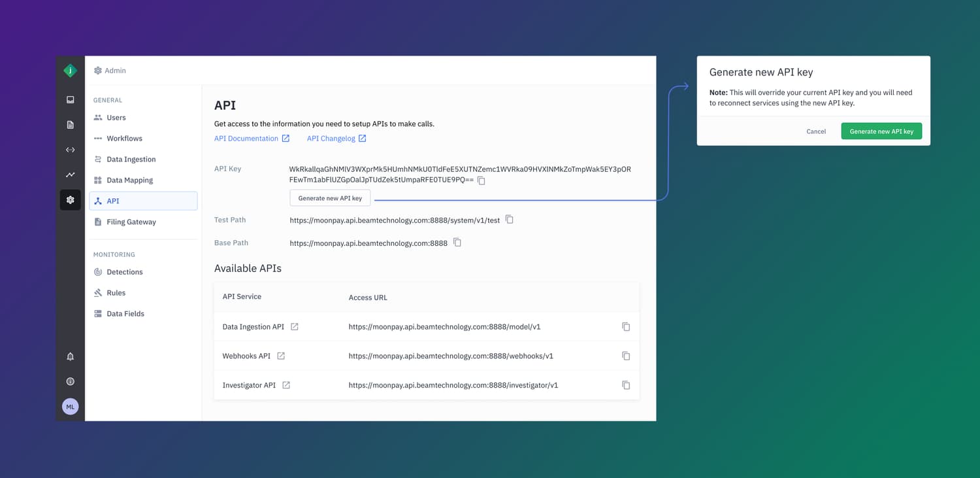This screenshot has height=478, width=980.
Task: Click the Admin breadcrumb label
Action: 115,71
